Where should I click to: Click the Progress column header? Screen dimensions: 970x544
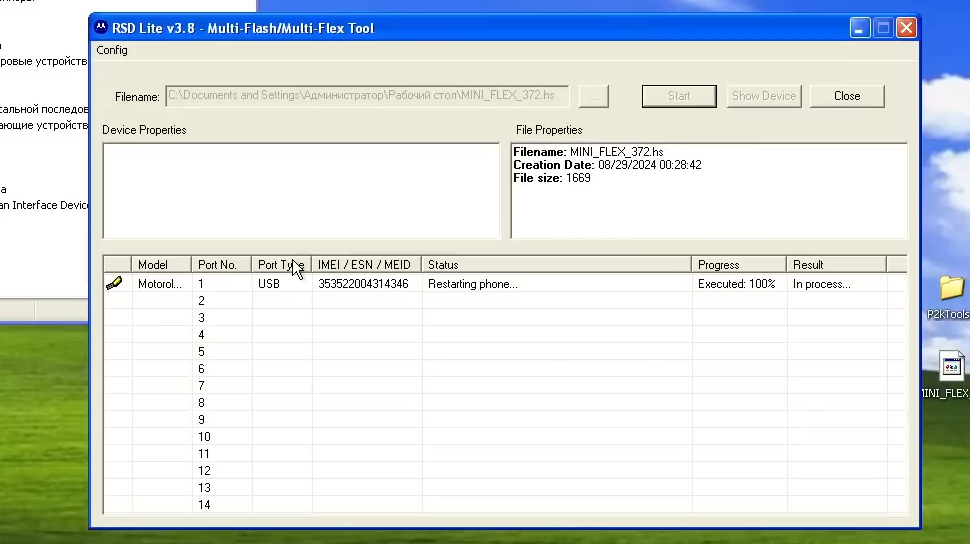coord(738,265)
